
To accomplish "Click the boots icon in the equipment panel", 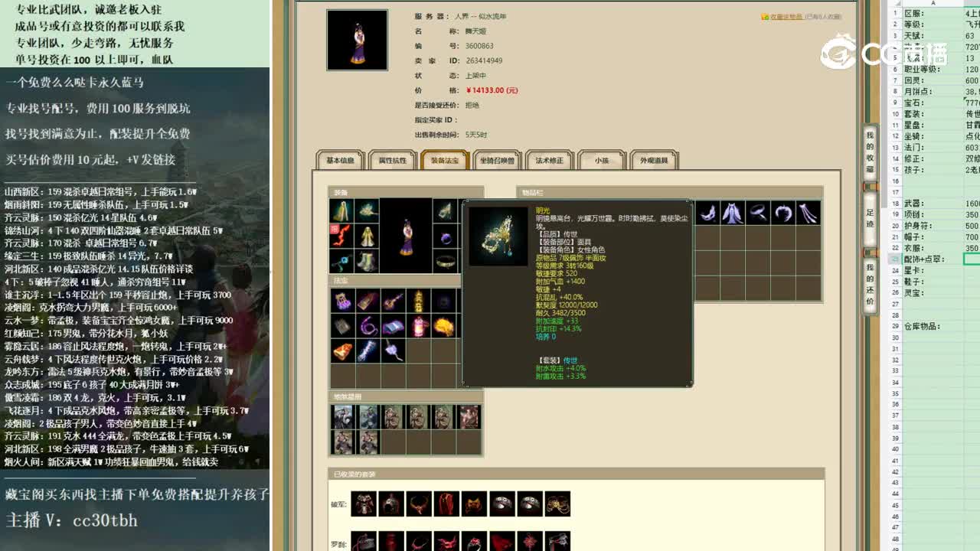I will (x=366, y=259).
